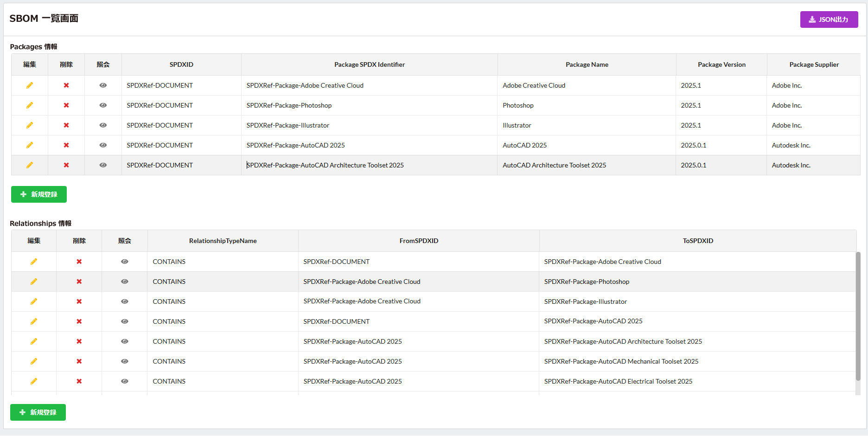Delete the Illustrator package
Viewport: 868px width, 436px height.
coord(66,125)
